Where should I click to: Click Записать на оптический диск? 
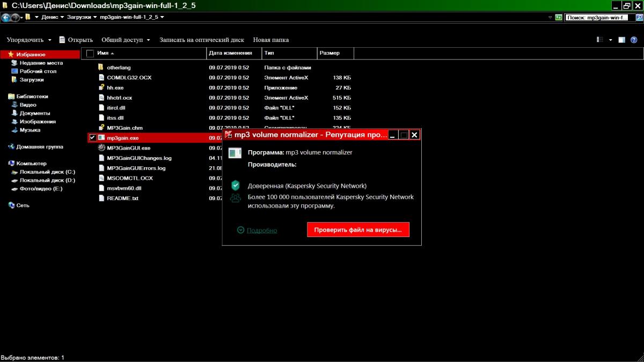(201, 40)
